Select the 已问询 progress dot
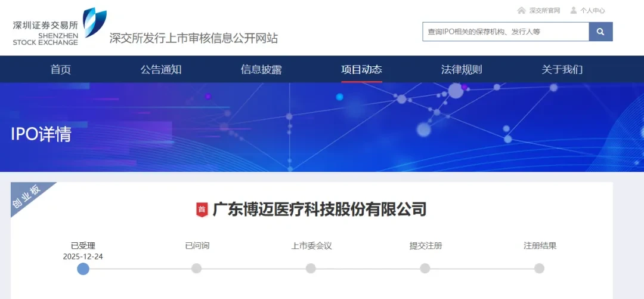Image resolution: width=644 pixels, height=299 pixels. [x=197, y=269]
